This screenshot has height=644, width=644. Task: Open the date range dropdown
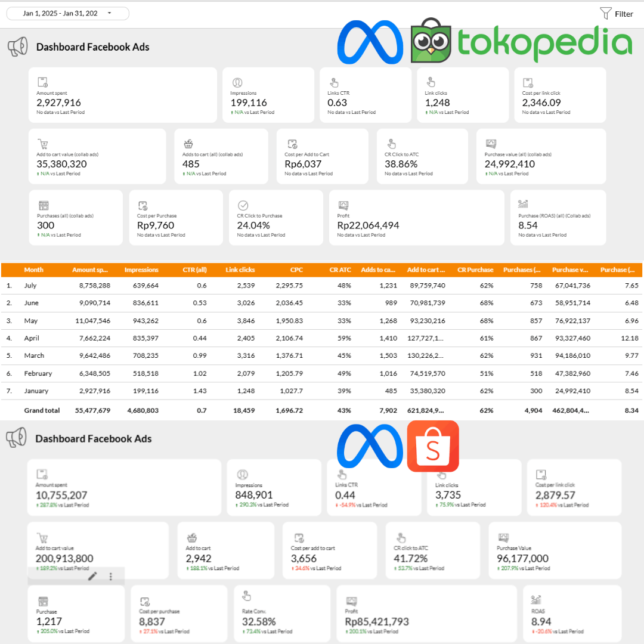[68, 13]
